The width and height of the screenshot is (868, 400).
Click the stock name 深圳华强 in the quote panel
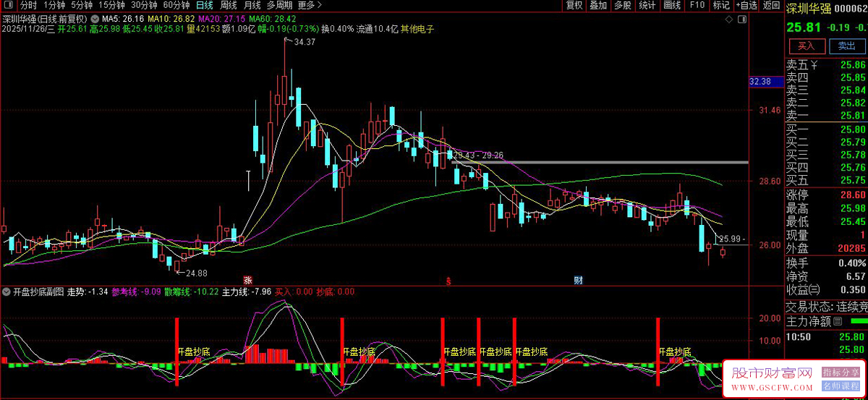point(809,7)
